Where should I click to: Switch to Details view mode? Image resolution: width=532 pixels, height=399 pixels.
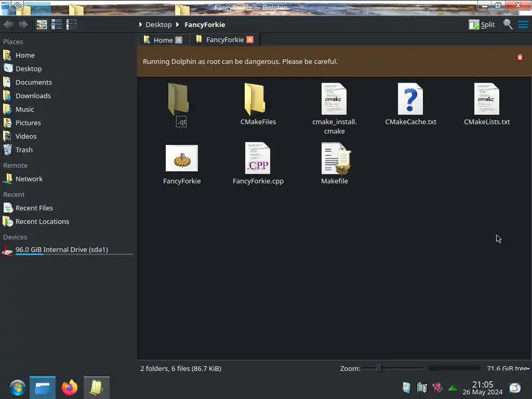[72, 24]
